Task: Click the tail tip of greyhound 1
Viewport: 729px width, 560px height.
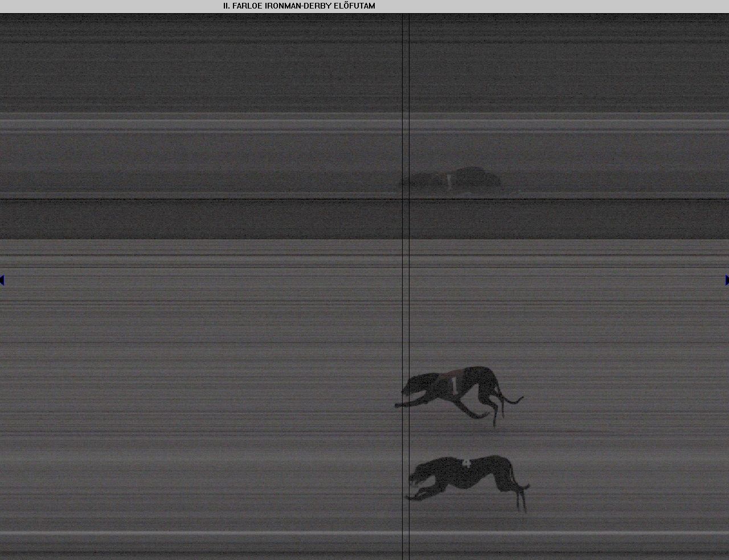Action: pyautogui.click(x=521, y=398)
